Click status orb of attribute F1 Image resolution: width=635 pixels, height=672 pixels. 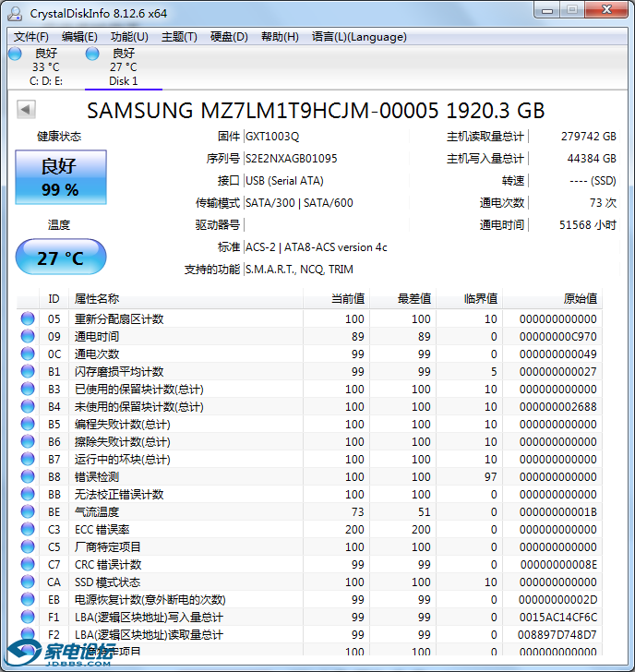(28, 618)
